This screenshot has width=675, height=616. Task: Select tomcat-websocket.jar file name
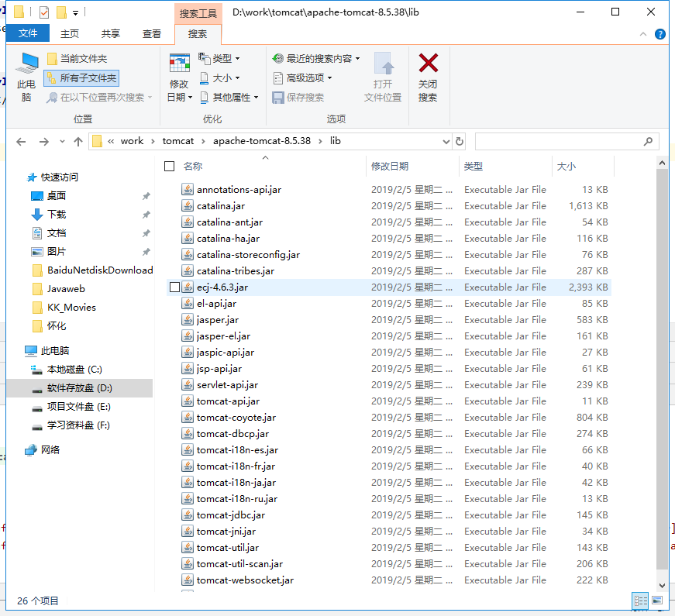point(245,580)
